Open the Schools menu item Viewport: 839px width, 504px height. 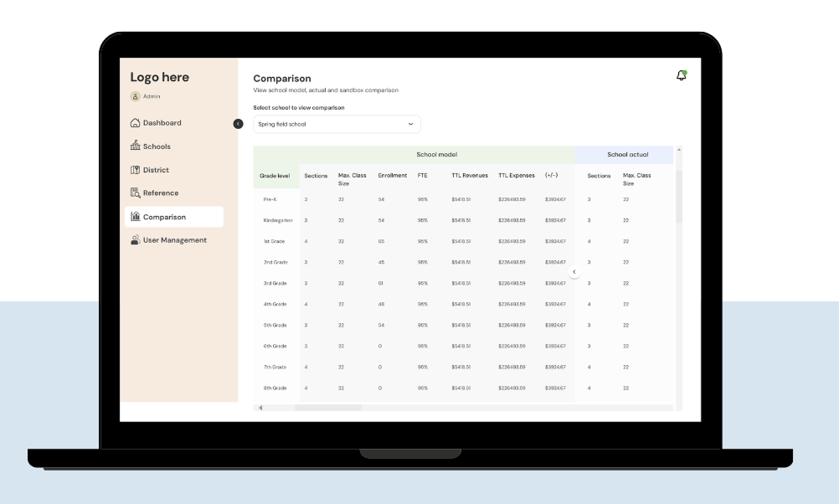point(157,147)
